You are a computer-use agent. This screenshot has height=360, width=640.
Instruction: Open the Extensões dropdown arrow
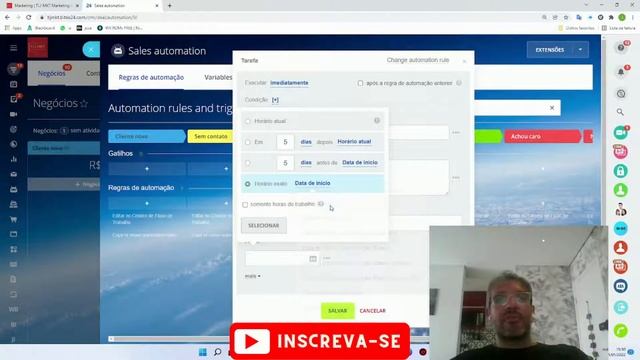point(580,50)
